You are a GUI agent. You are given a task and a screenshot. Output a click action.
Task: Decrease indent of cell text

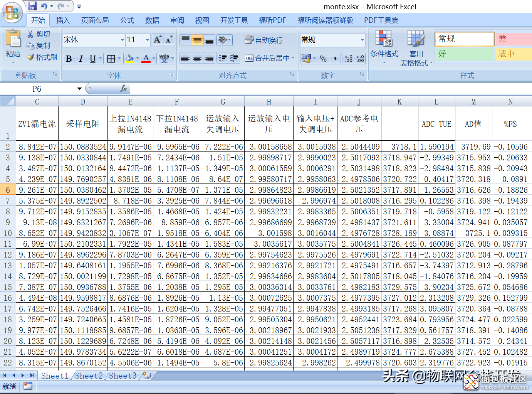tap(223, 58)
